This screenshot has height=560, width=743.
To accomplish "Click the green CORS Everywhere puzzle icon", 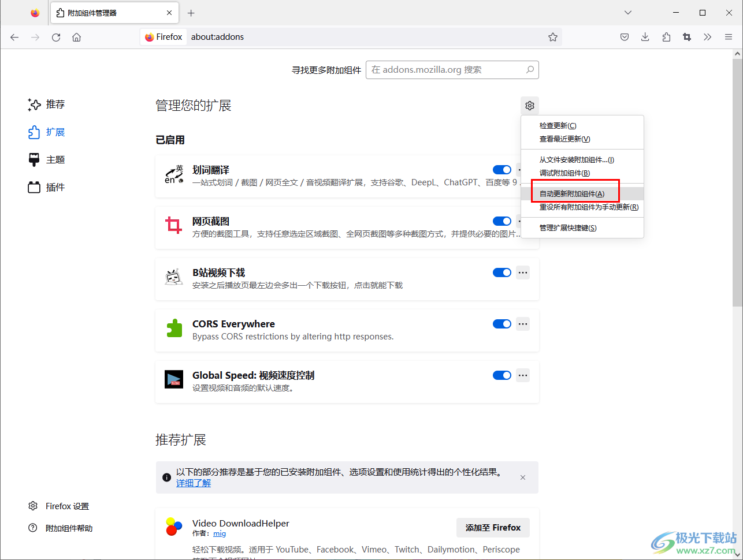I will (x=174, y=328).
